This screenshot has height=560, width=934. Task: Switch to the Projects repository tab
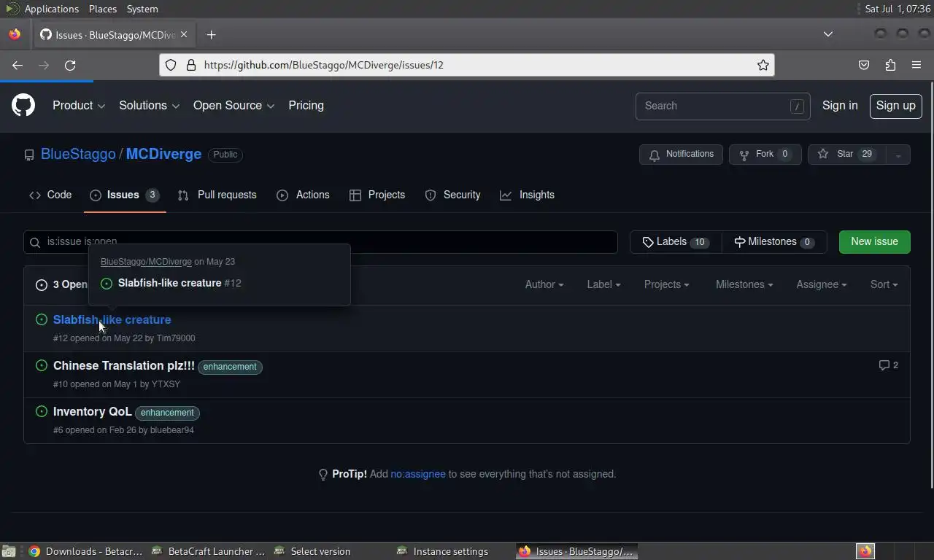click(377, 195)
